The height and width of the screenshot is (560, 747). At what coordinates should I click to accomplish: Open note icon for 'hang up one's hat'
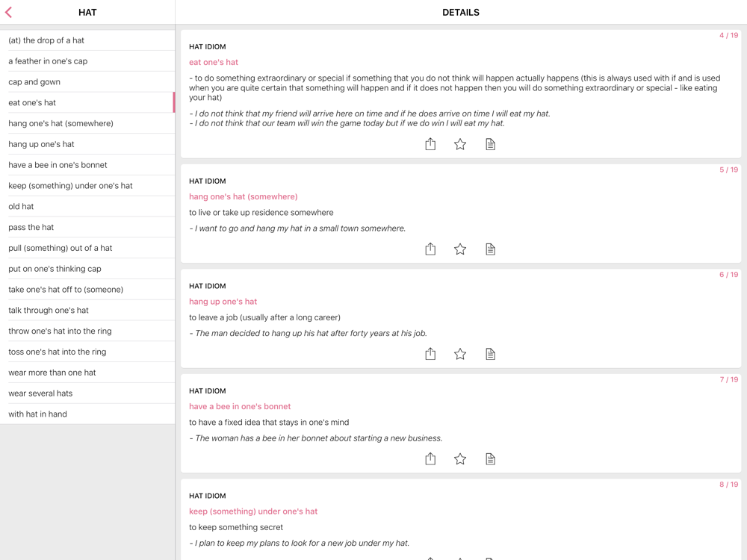coord(490,354)
